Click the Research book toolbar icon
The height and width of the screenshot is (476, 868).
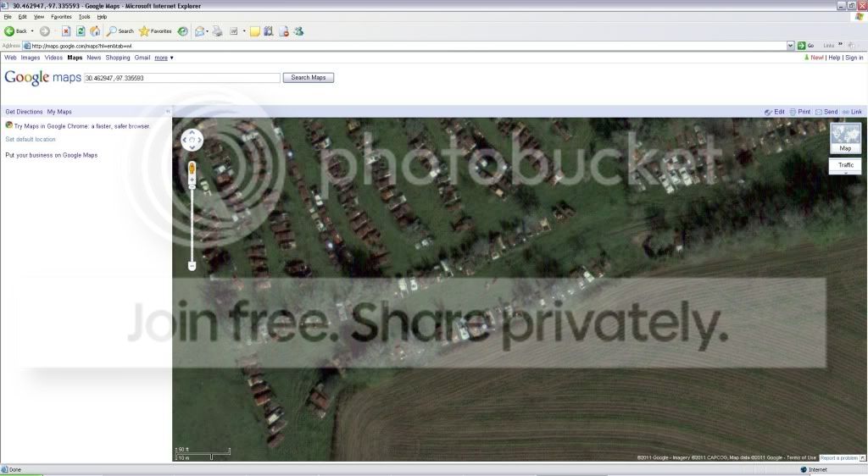click(x=269, y=31)
